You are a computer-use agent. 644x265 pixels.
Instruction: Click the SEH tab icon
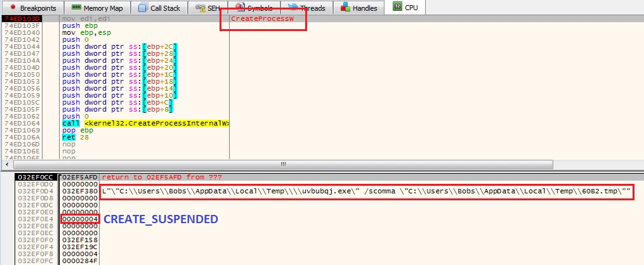point(200,8)
